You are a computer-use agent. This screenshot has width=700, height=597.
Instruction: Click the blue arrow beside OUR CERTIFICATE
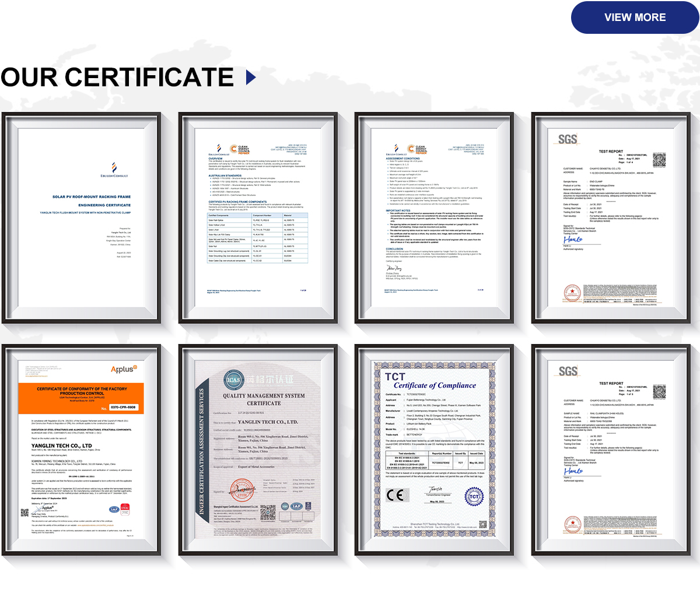251,78
